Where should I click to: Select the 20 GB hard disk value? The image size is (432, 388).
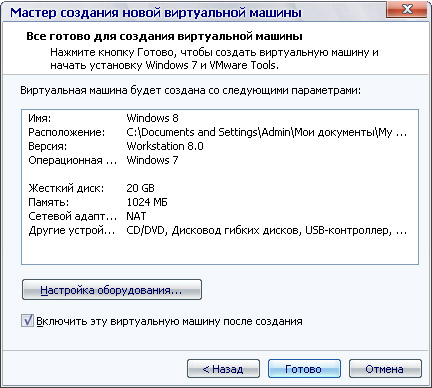140,188
